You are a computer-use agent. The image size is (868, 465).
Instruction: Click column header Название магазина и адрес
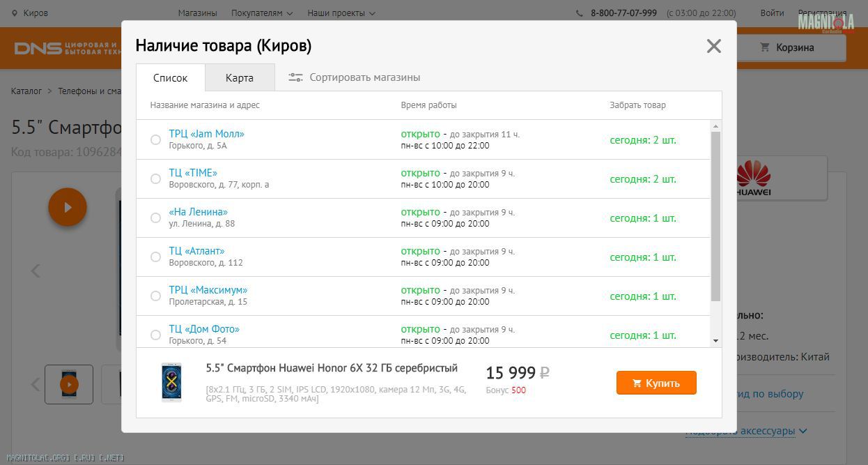click(x=205, y=105)
